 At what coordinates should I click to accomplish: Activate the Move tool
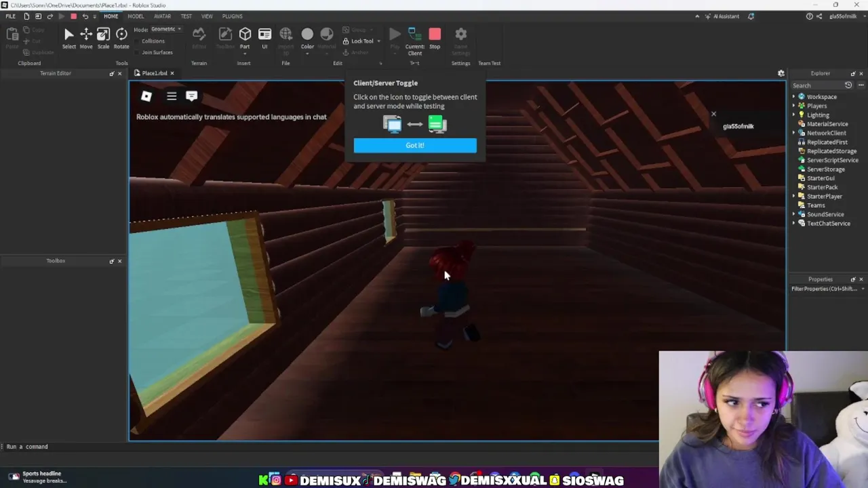click(86, 38)
